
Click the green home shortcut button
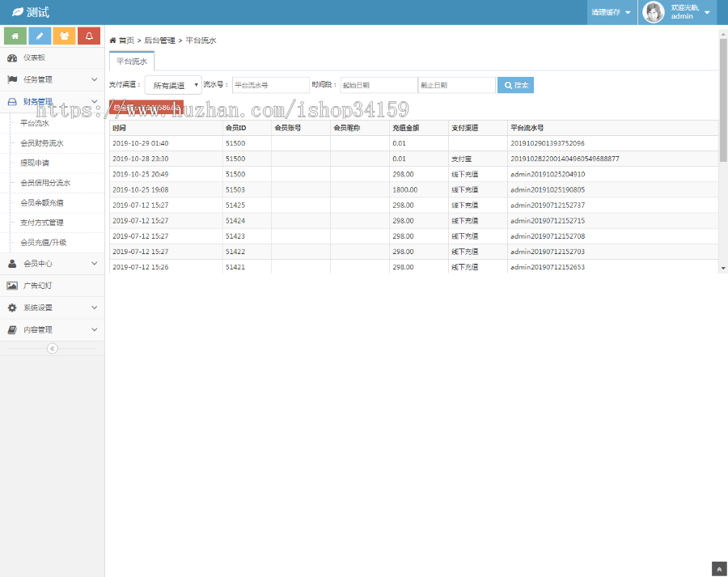tap(15, 36)
